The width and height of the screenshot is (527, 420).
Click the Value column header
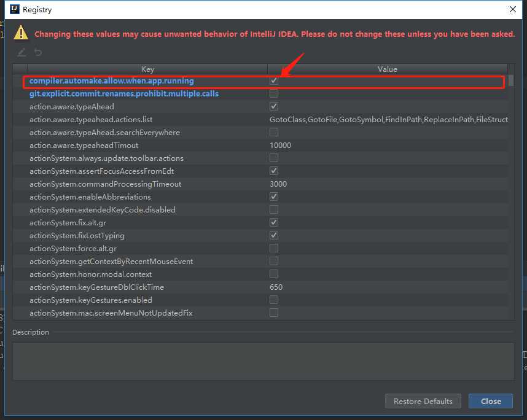click(x=388, y=69)
